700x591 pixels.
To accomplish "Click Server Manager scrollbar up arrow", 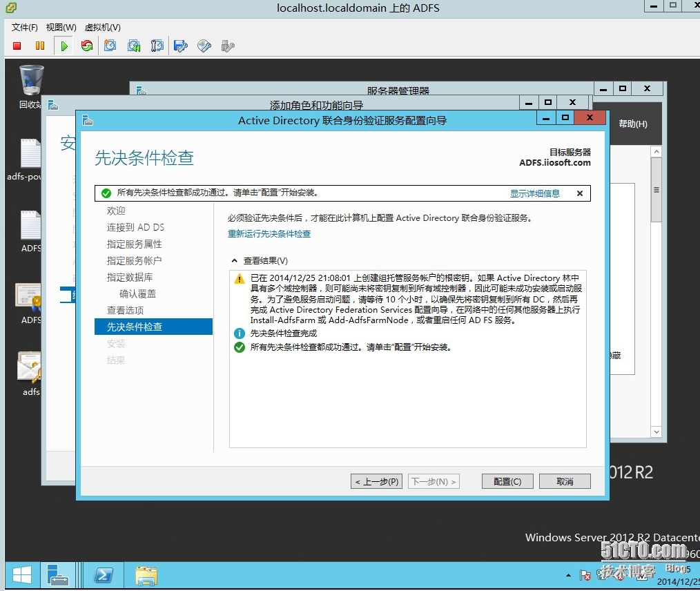I will (x=656, y=152).
